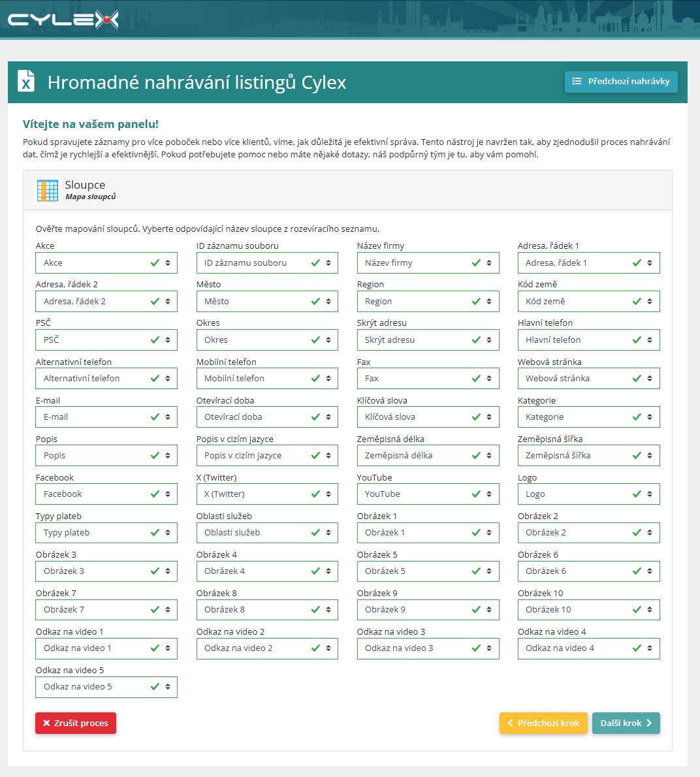Click the right chevron on Další krok
This screenshot has height=777, width=700.
649,723
